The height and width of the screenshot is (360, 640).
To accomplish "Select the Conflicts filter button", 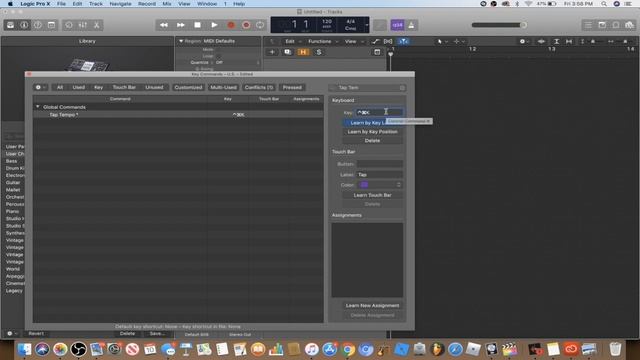I will coord(259,87).
